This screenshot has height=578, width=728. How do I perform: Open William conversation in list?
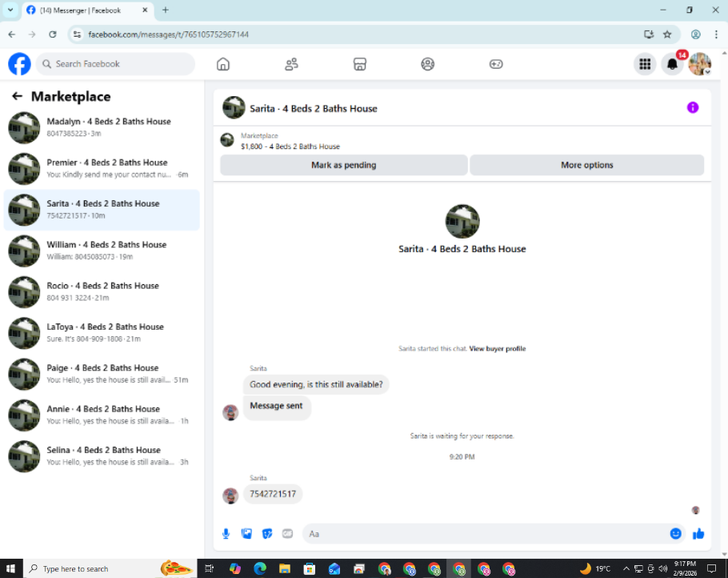[102, 251]
